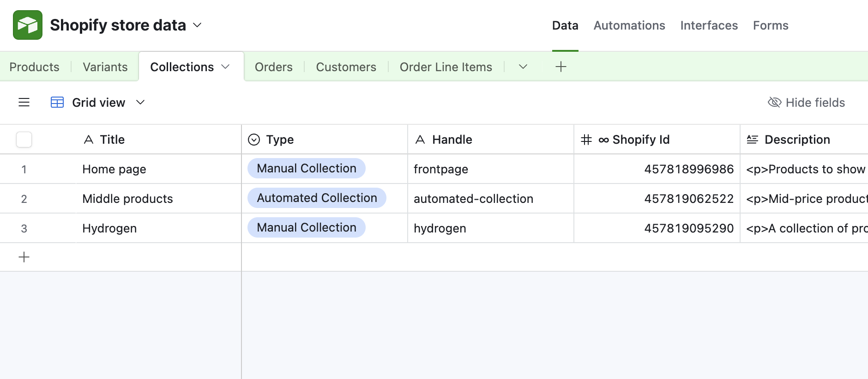Click the Airtable base logo icon

(28, 25)
